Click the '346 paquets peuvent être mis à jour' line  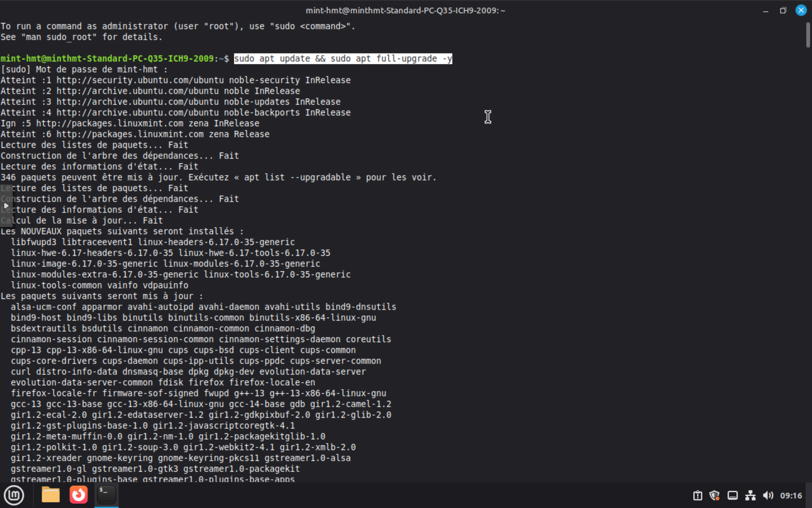(x=218, y=177)
